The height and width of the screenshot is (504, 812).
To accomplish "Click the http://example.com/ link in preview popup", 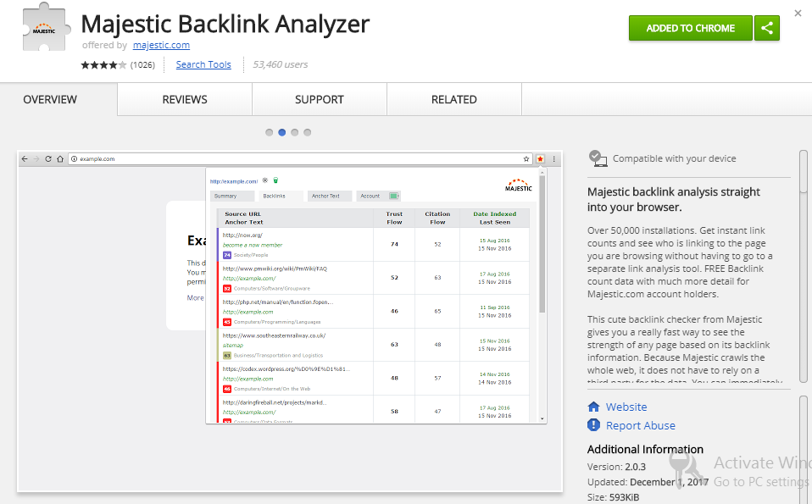I will point(234,181).
